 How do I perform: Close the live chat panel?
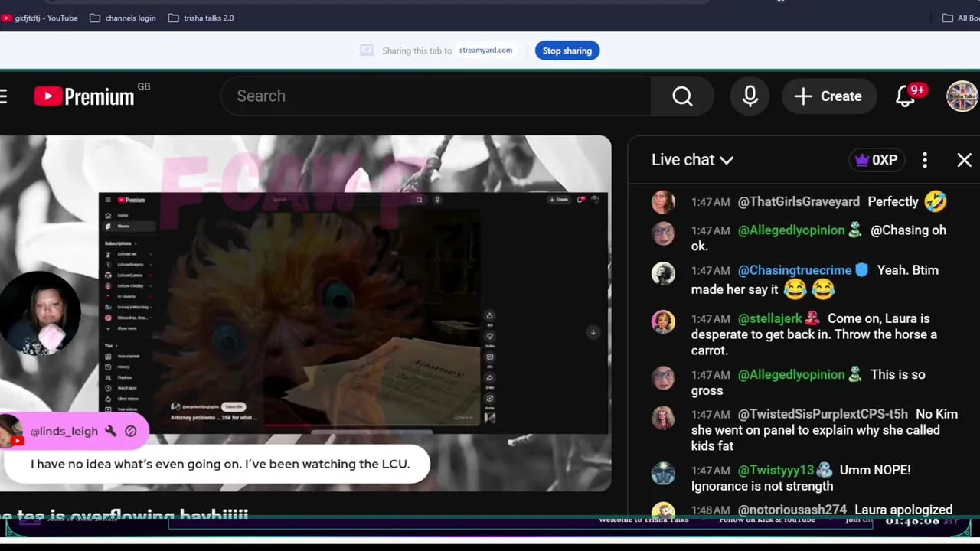[964, 160]
